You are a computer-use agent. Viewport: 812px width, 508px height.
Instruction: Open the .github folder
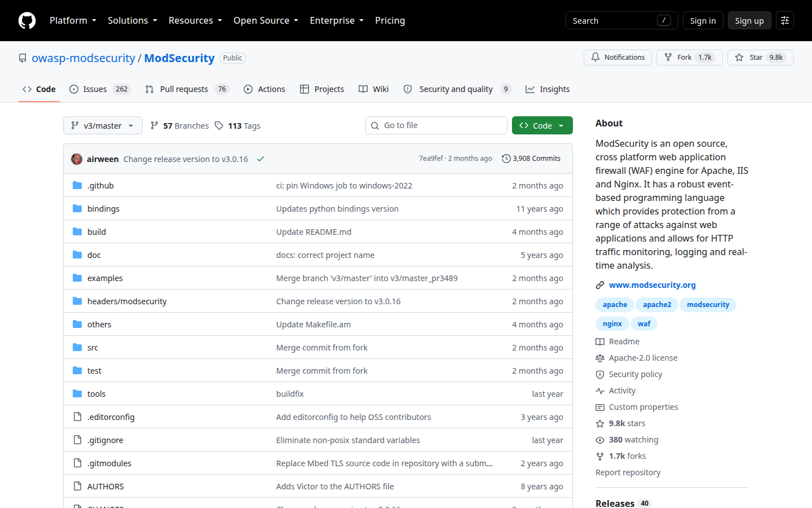click(x=100, y=186)
